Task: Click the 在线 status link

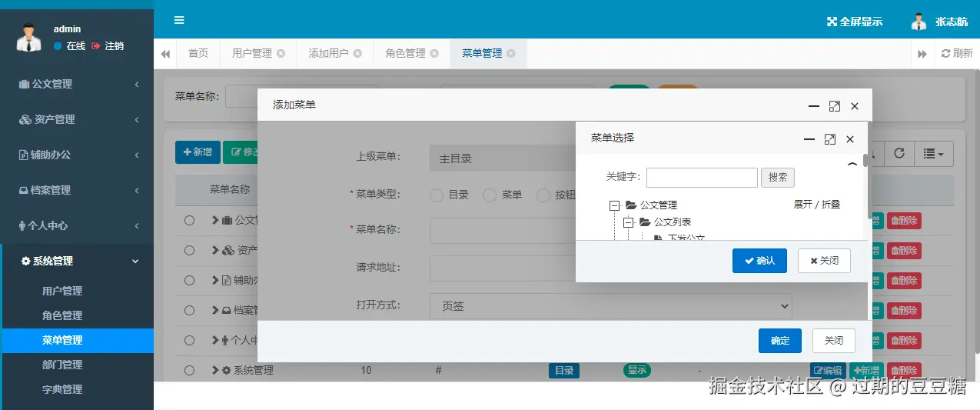Action: [x=69, y=46]
